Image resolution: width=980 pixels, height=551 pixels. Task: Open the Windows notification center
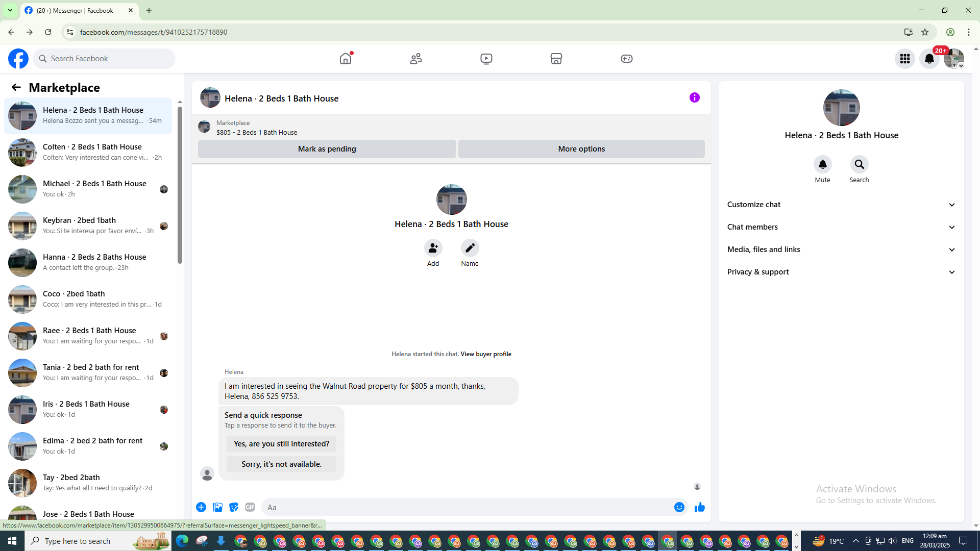tap(964, 541)
